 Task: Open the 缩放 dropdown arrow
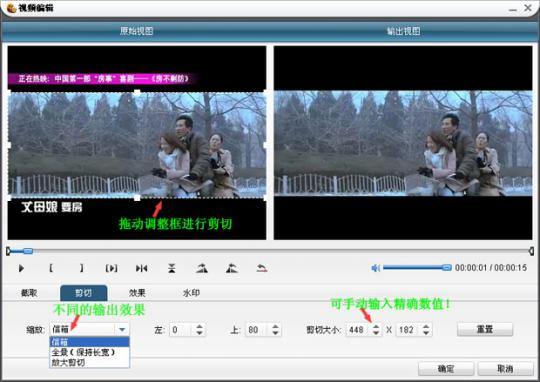pyautogui.click(x=122, y=330)
